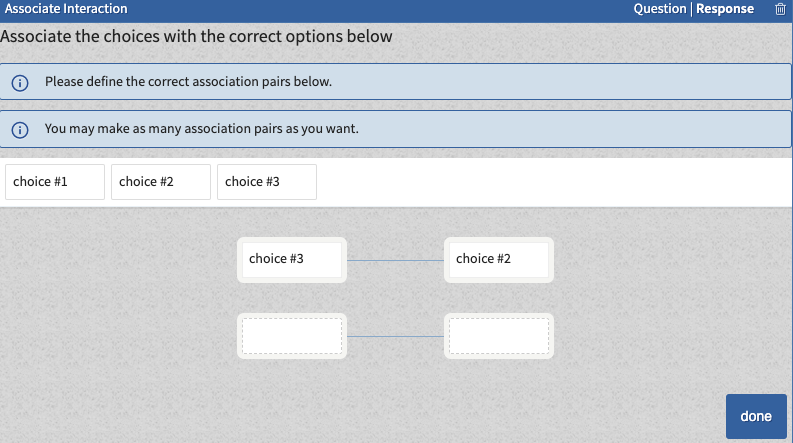The width and height of the screenshot is (793, 443).
Task: Click the line connecting choice #3 and choice #2
Action: point(395,260)
